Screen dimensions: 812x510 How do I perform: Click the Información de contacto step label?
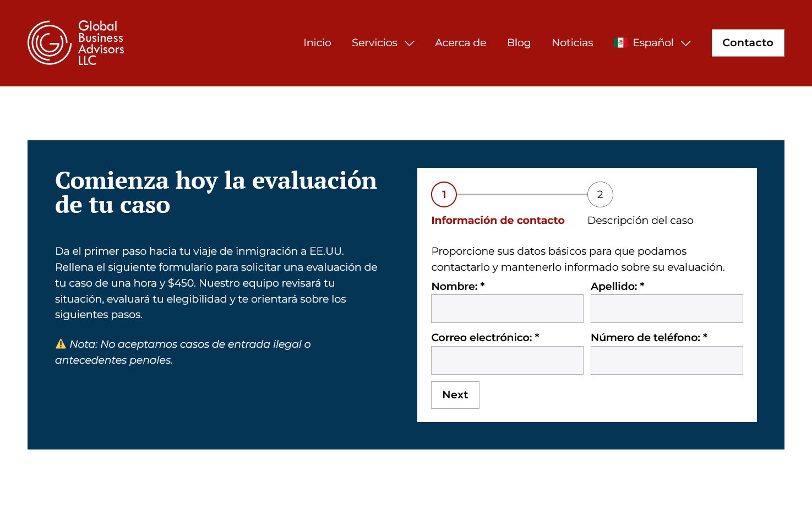tap(498, 221)
